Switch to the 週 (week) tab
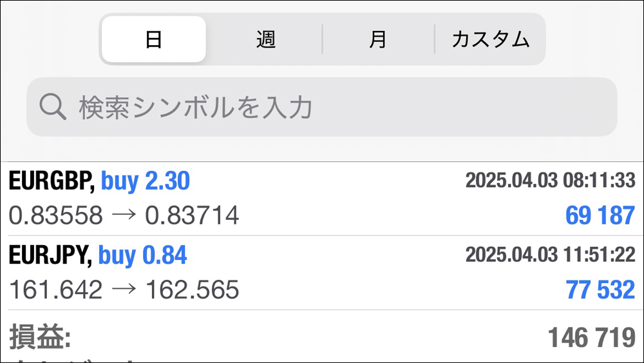Image resolution: width=644 pixels, height=363 pixels. point(265,39)
